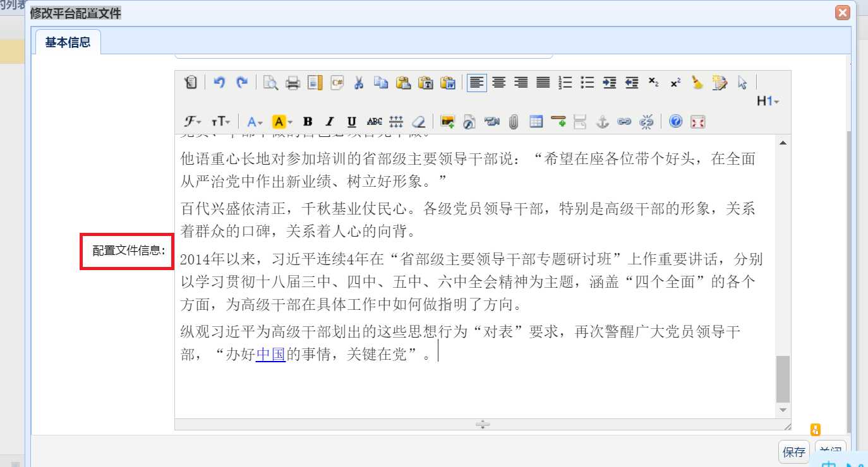868x467 pixels.
Task: Print the editor content
Action: coord(292,83)
